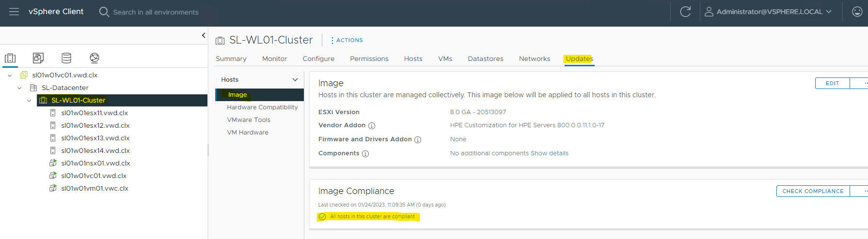
Task: Click the Search in all environments field
Action: click(x=156, y=12)
